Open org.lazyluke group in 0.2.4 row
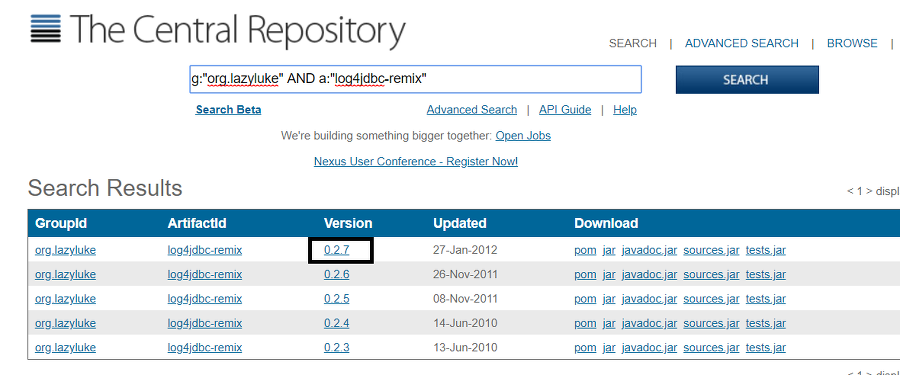900x375 pixels. pos(65,323)
